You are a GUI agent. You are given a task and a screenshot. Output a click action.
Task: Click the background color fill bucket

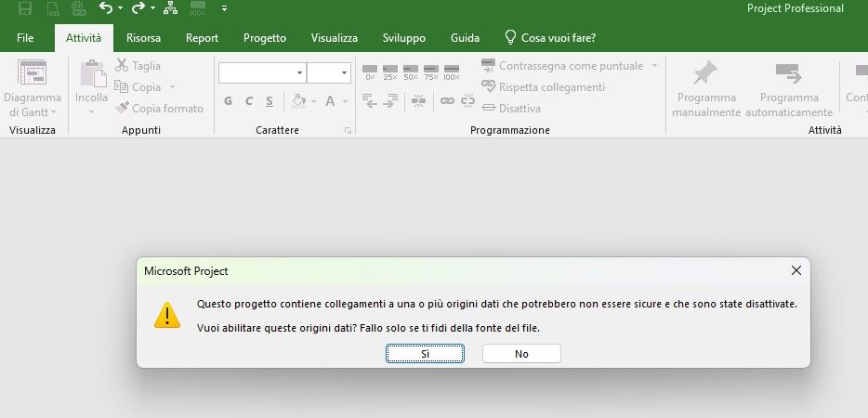point(298,101)
